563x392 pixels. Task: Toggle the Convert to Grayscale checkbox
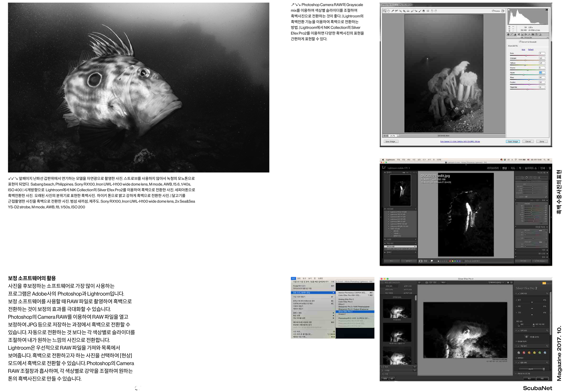520,42
